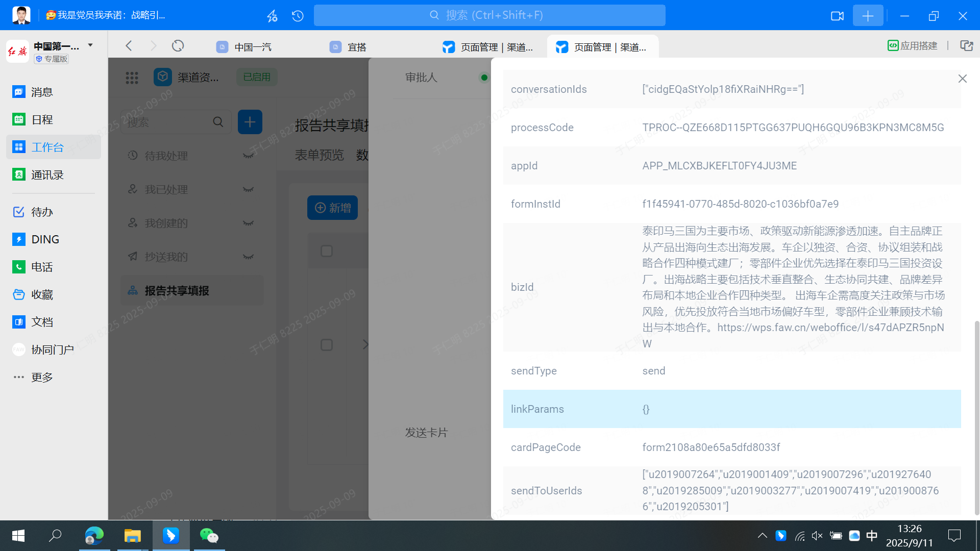Click the refresh page icon
This screenshot has width=980, height=551.
(x=178, y=46)
